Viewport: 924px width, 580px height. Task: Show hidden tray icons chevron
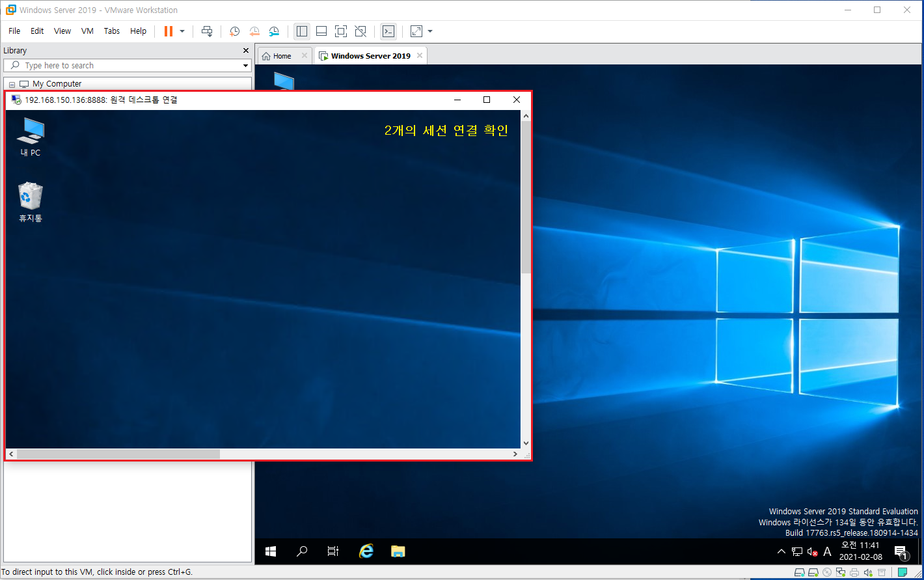click(x=781, y=551)
